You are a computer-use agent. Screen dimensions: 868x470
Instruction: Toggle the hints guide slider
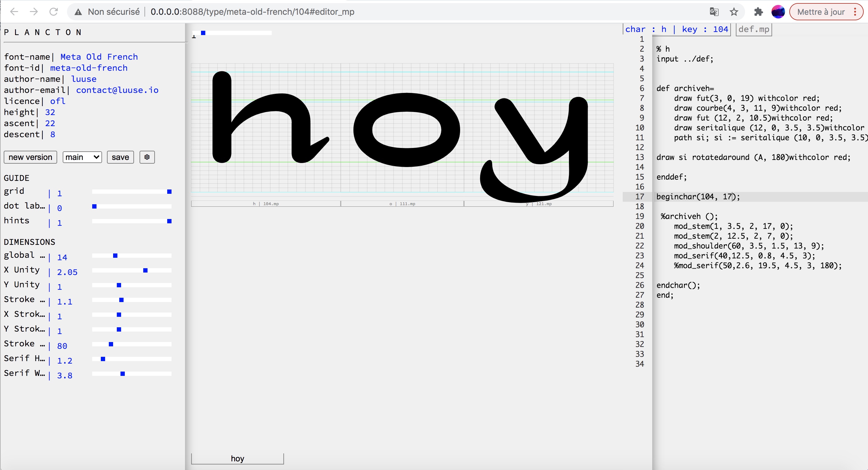[132, 221]
